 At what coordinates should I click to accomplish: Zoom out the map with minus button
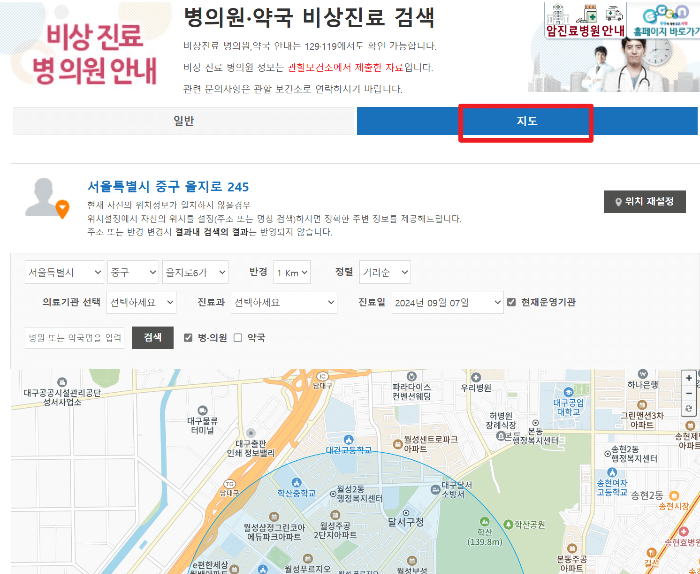point(689,393)
